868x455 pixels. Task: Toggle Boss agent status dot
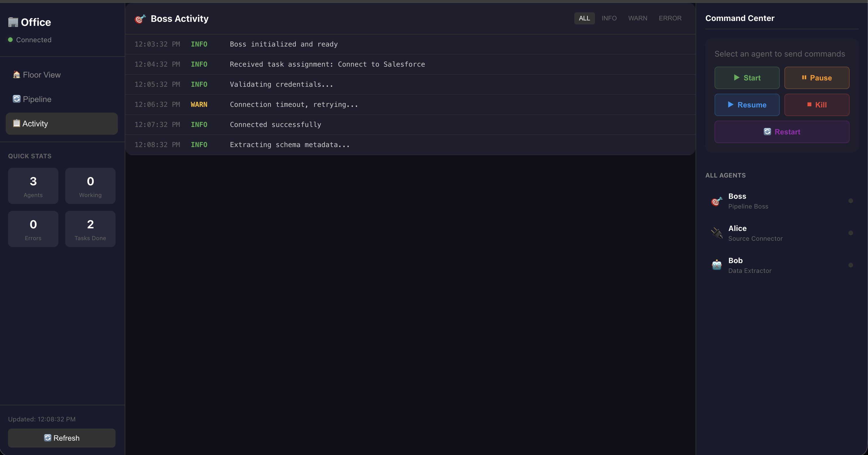click(851, 200)
